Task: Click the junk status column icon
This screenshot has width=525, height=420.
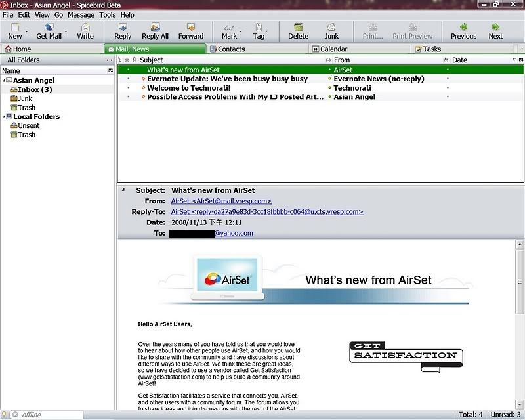Action: pyautogui.click(x=446, y=60)
